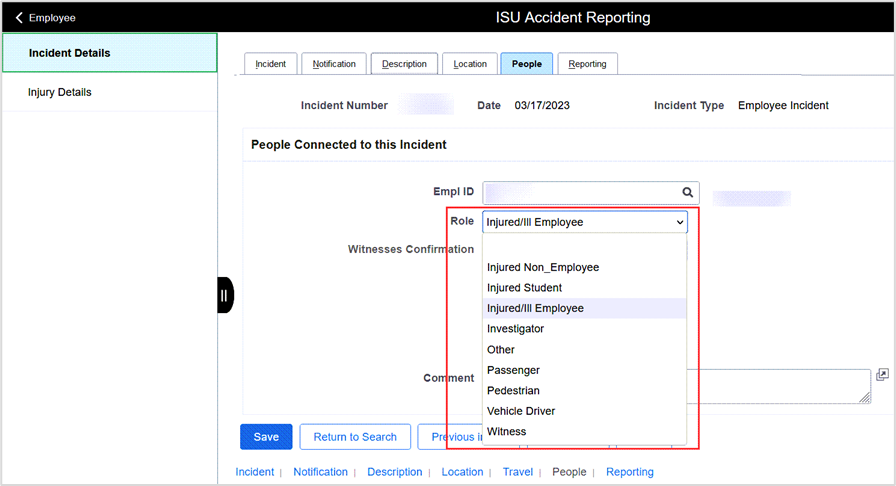The image size is (896, 486).
Task: Expand the Comment box in a popup
Action: (882, 375)
